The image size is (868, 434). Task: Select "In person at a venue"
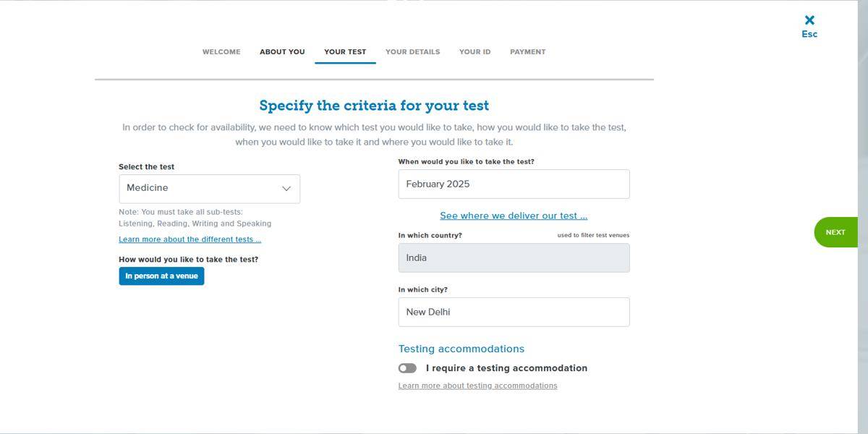[x=161, y=276]
